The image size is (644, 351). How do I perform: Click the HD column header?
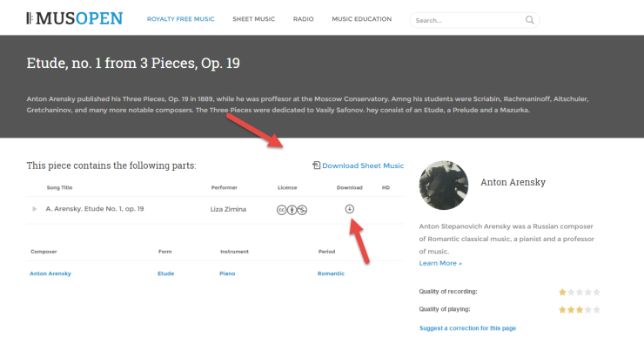(x=386, y=187)
